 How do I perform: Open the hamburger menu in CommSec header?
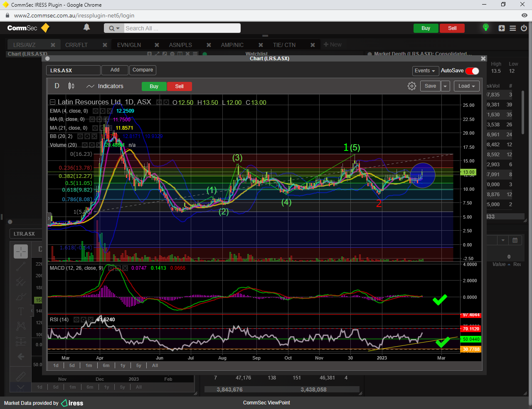(513, 28)
